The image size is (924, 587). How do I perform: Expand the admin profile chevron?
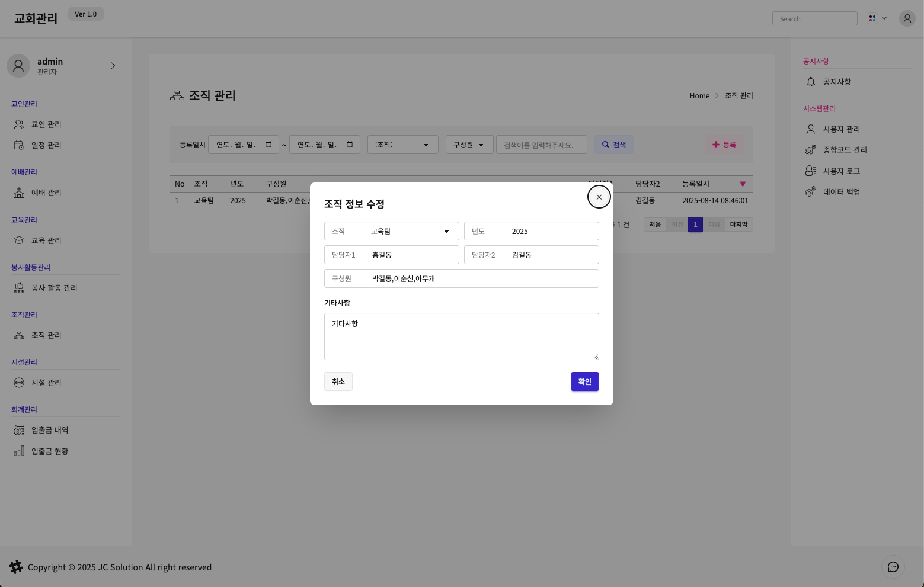coord(113,66)
